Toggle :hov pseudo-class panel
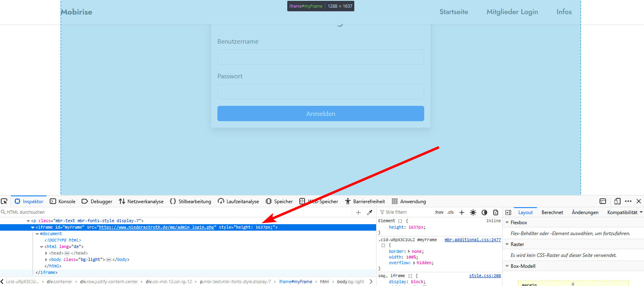Screen dimensions: 644x286 pos(439,212)
